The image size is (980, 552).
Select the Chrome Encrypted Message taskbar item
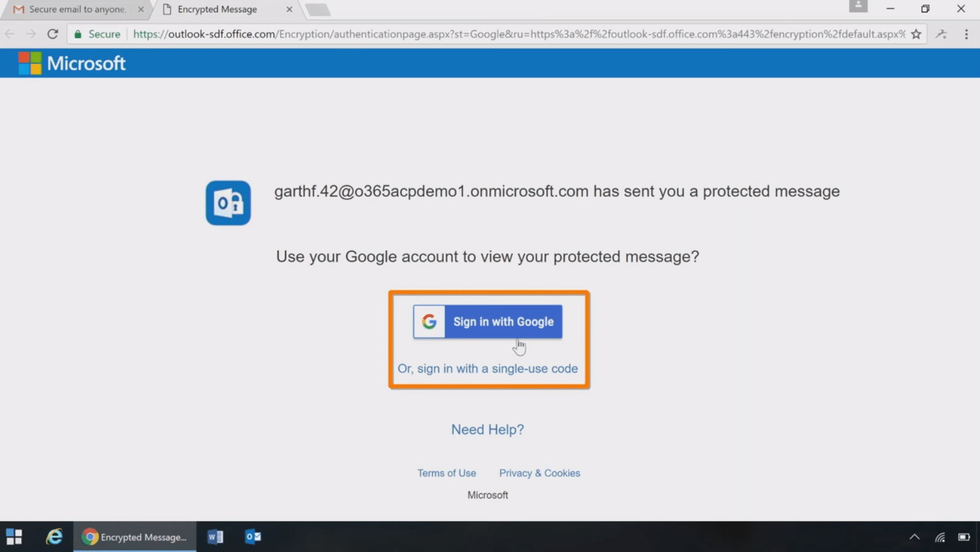coord(135,537)
